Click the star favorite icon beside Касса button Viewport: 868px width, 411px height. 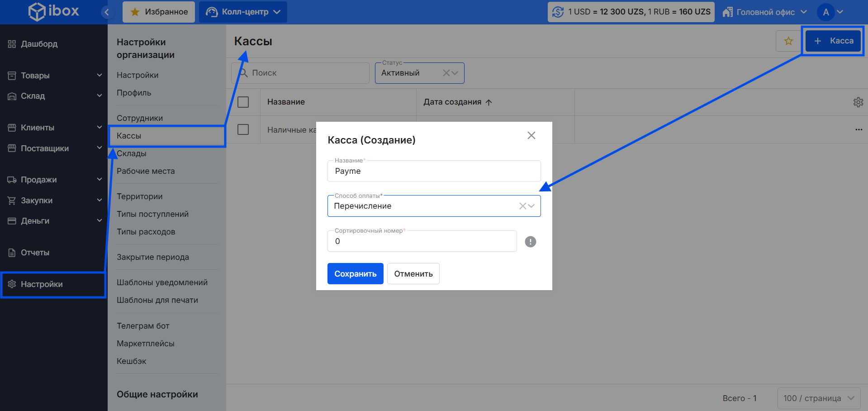(788, 41)
